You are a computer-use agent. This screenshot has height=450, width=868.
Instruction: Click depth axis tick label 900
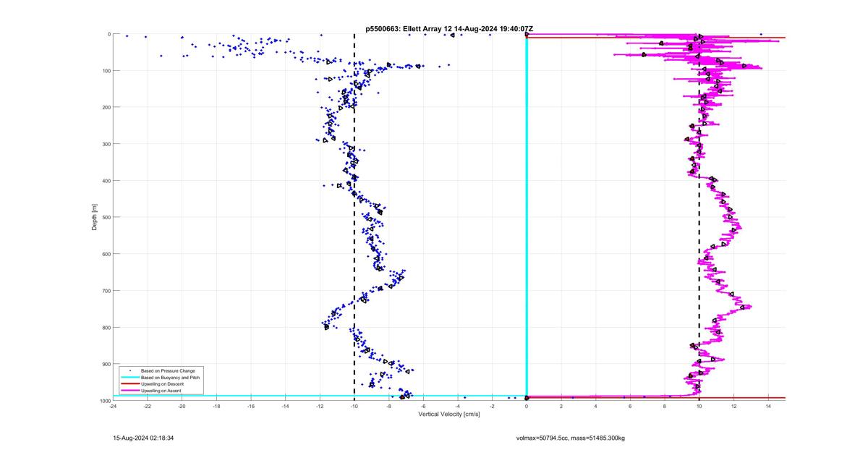106,364
